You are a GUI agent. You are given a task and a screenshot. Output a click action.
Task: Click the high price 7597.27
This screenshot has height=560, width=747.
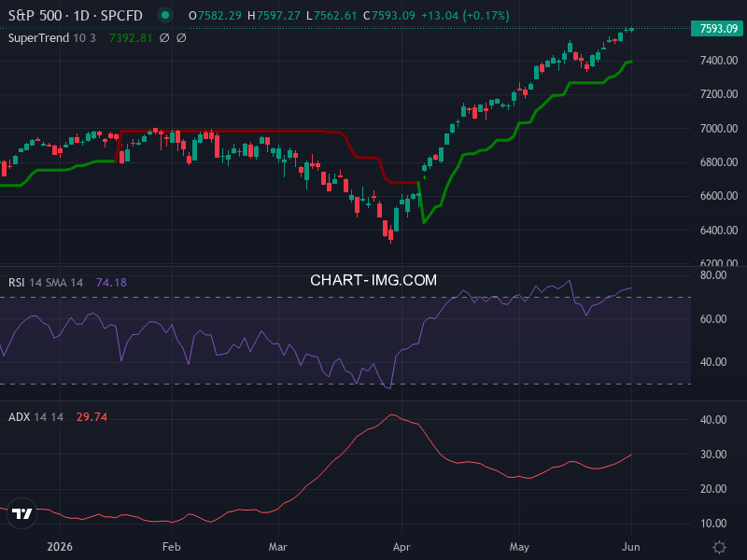point(278,16)
